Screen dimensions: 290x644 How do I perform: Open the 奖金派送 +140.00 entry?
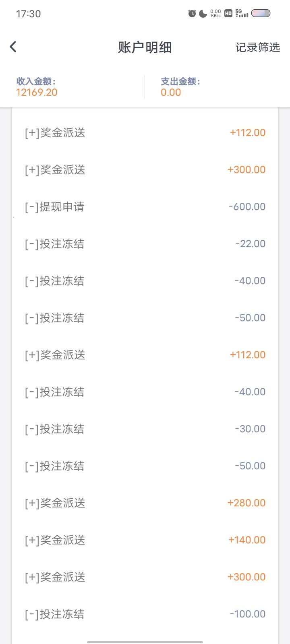coord(145,540)
